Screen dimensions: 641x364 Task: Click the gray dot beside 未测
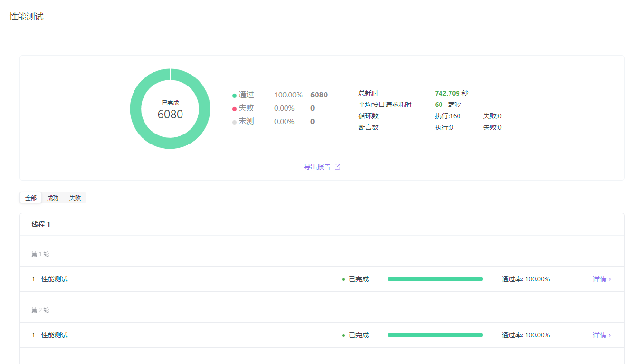tap(234, 122)
